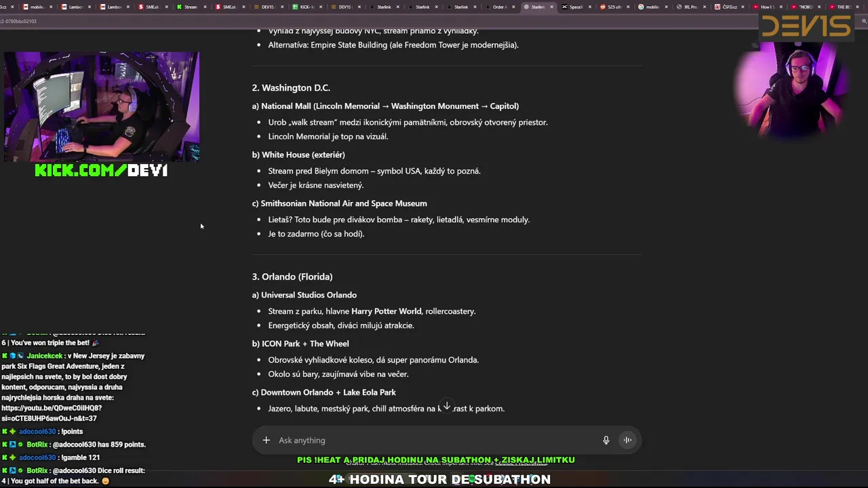Click the Smithsonian National Air and Space Museum line
The width and height of the screenshot is (868, 488).
[x=339, y=203]
